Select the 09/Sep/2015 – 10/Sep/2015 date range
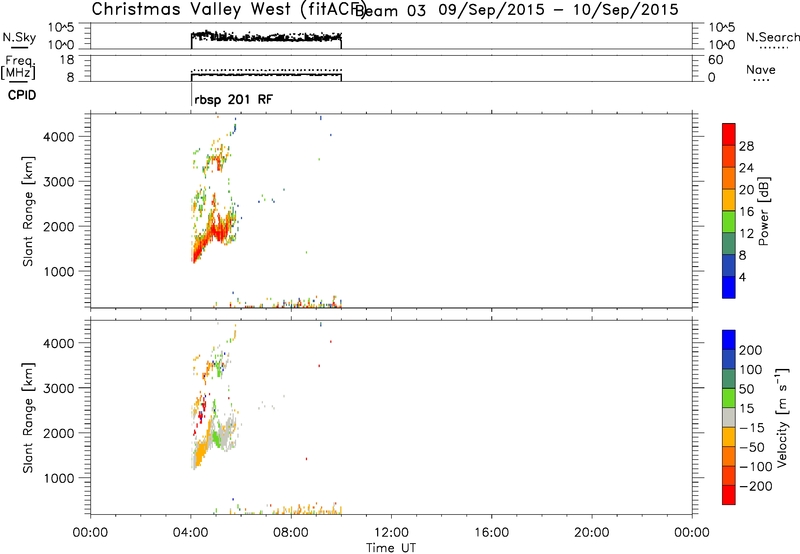The image size is (800, 554). tap(559, 10)
